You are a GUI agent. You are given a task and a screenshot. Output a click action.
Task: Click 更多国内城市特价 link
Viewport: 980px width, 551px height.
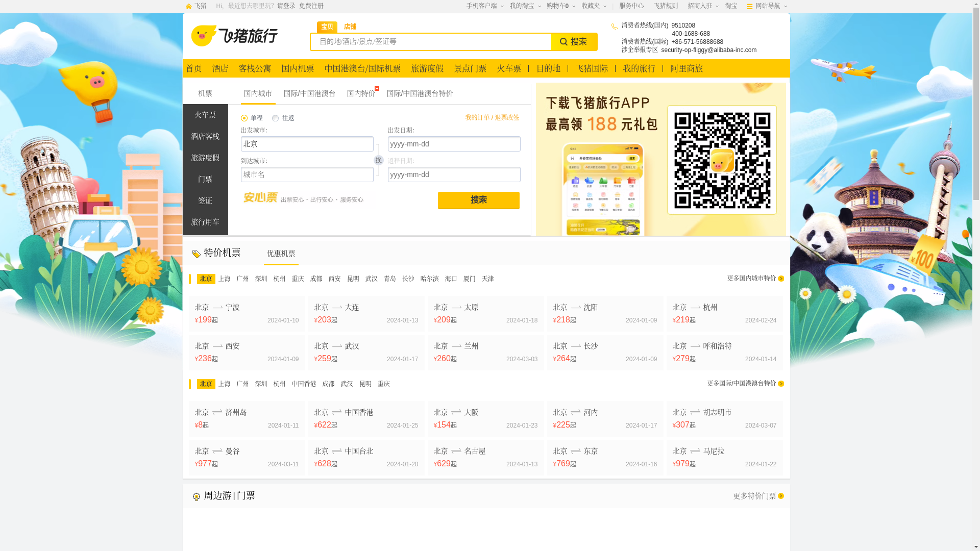click(x=751, y=279)
